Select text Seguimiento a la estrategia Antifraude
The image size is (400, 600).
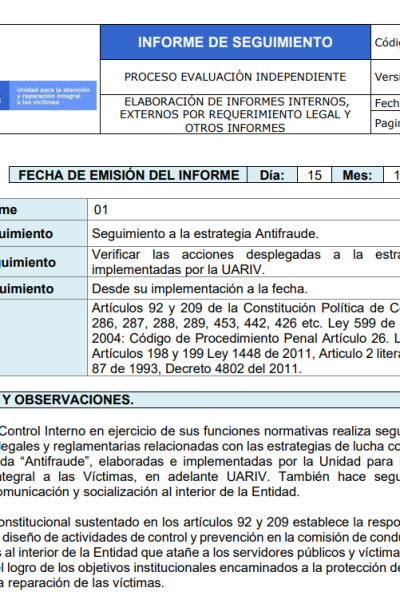coord(205,233)
